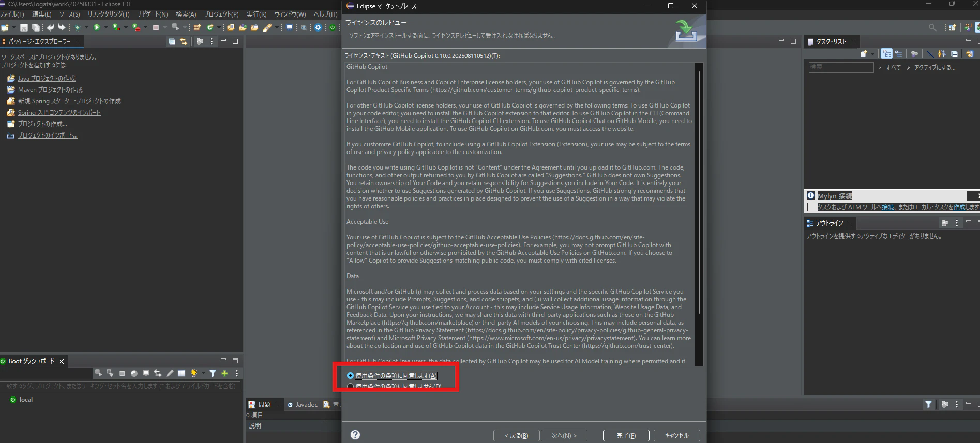Click the Boot Dashboard tag filter field
Viewport: 980px width, 443px height.
[120, 386]
